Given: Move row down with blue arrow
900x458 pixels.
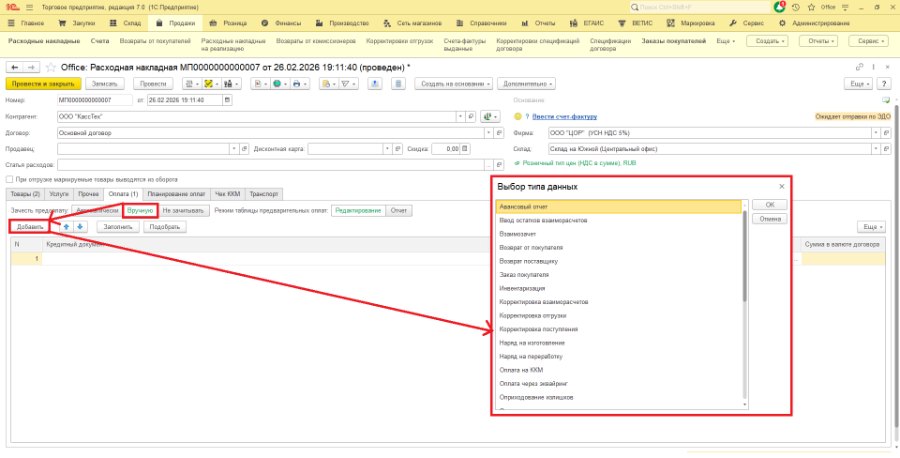Looking at the screenshot, I should coord(80,227).
